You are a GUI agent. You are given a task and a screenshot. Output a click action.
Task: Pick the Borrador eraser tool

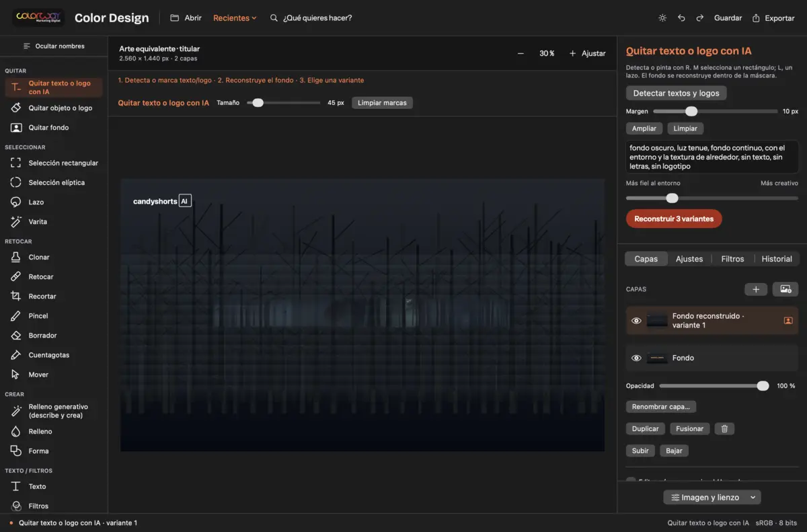[54, 335]
